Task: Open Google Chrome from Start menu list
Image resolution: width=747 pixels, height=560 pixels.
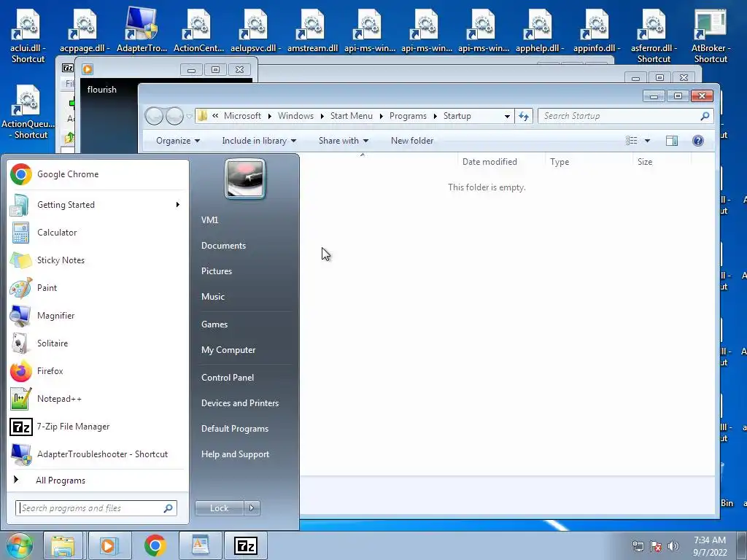Action: click(98, 174)
